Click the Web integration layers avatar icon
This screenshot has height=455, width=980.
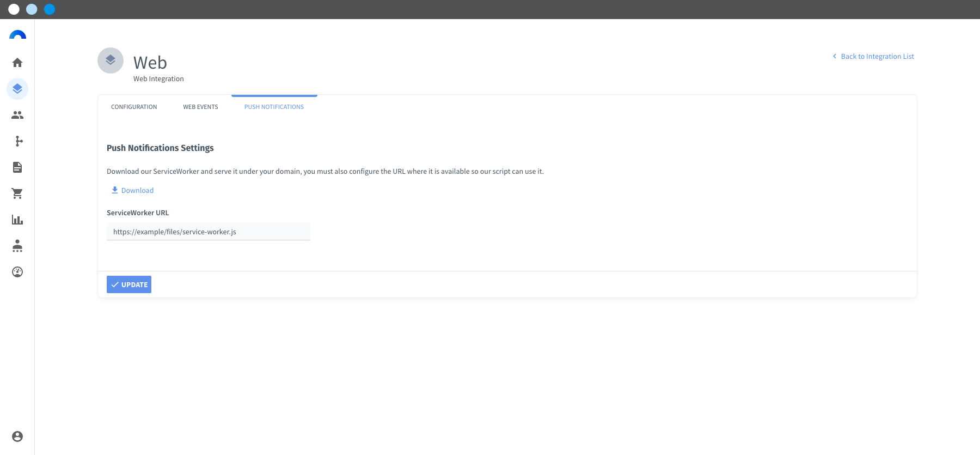111,60
